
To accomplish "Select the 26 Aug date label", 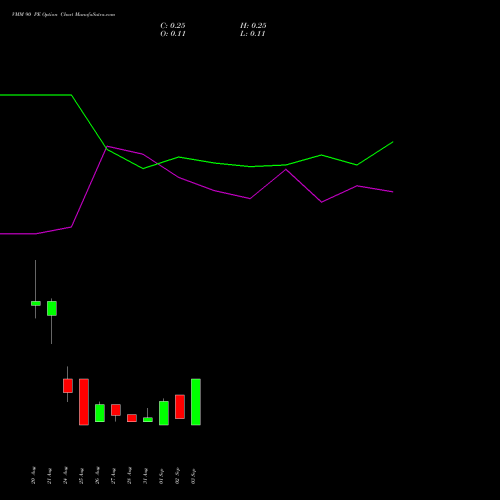I will (x=97, y=476).
